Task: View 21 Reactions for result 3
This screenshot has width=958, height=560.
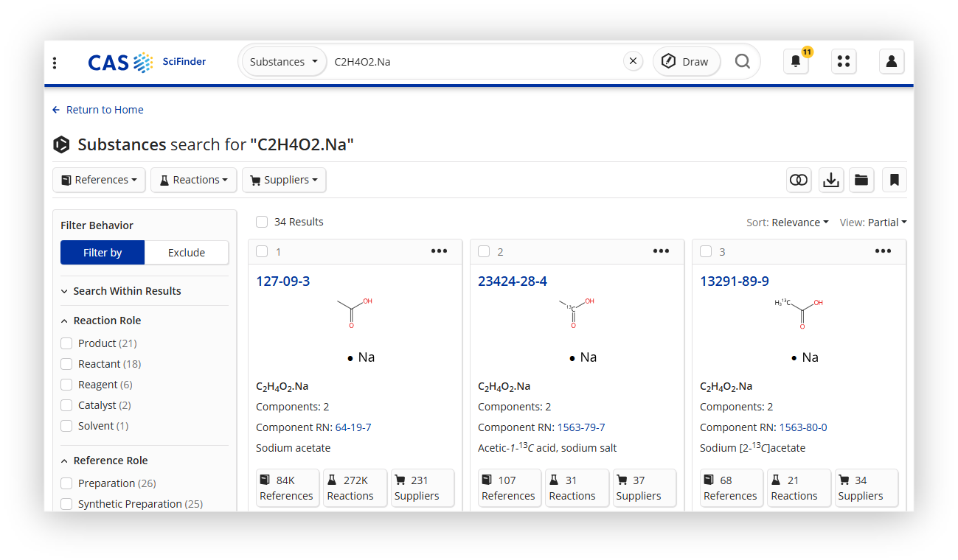Action: click(799, 488)
